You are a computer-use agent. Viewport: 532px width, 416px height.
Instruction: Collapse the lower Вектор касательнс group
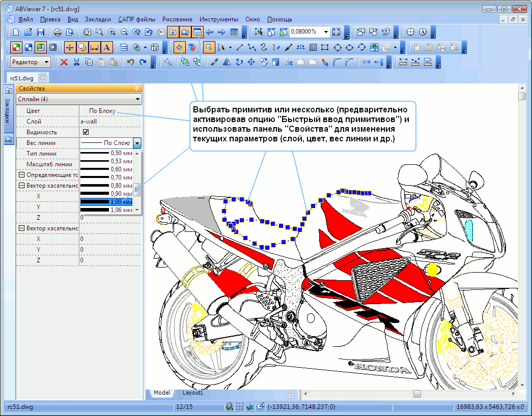click(21, 228)
